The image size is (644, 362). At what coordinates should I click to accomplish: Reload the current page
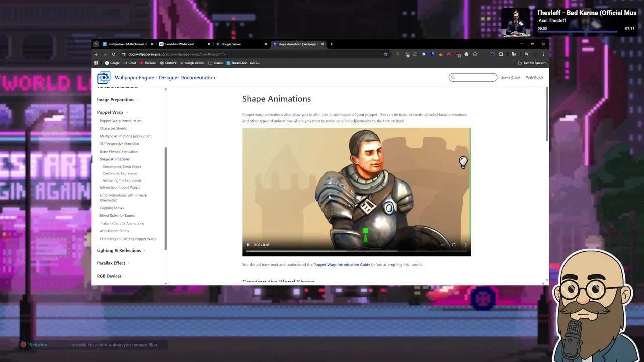click(x=114, y=54)
